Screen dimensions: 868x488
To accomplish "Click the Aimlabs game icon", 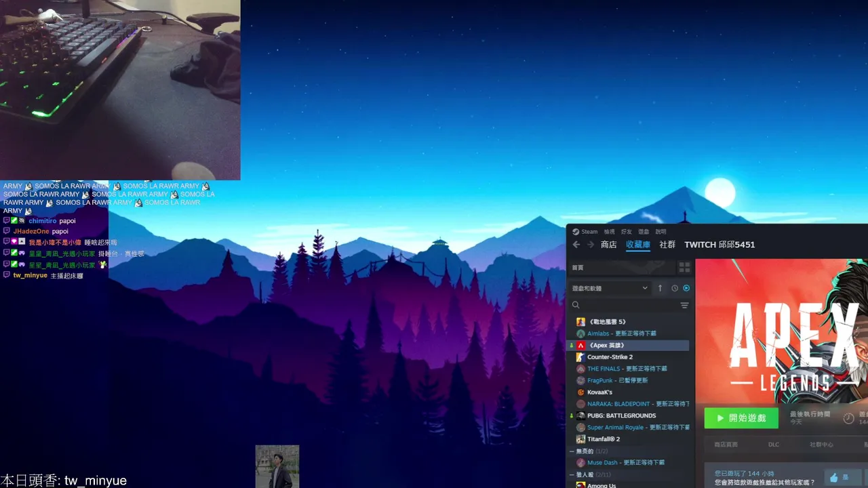I will 580,333.
